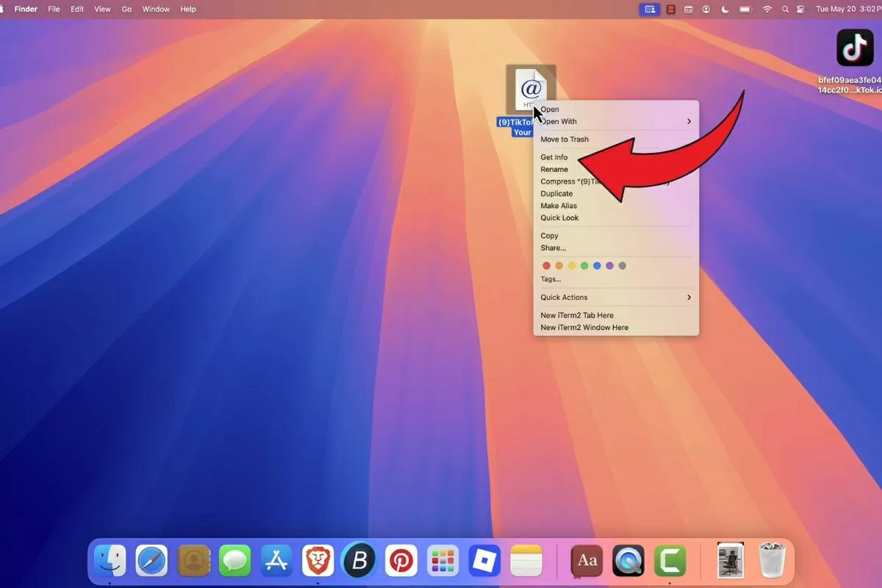882x588 pixels.
Task: Select Rename in the context menu
Action: pyautogui.click(x=554, y=169)
